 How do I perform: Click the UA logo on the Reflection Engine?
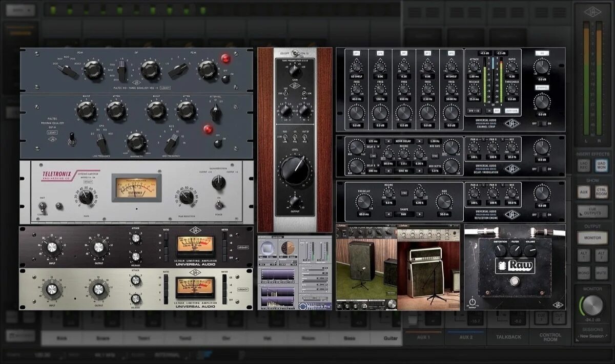[x=512, y=215]
